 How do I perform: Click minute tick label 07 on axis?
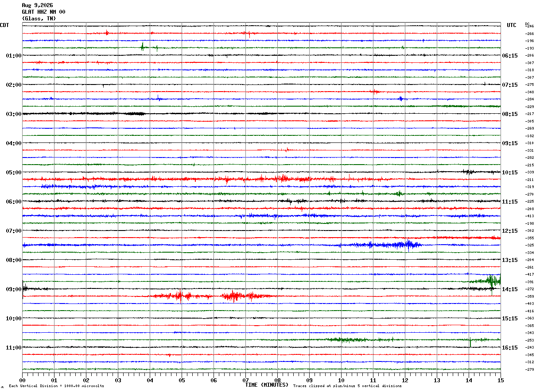[x=245, y=380]
